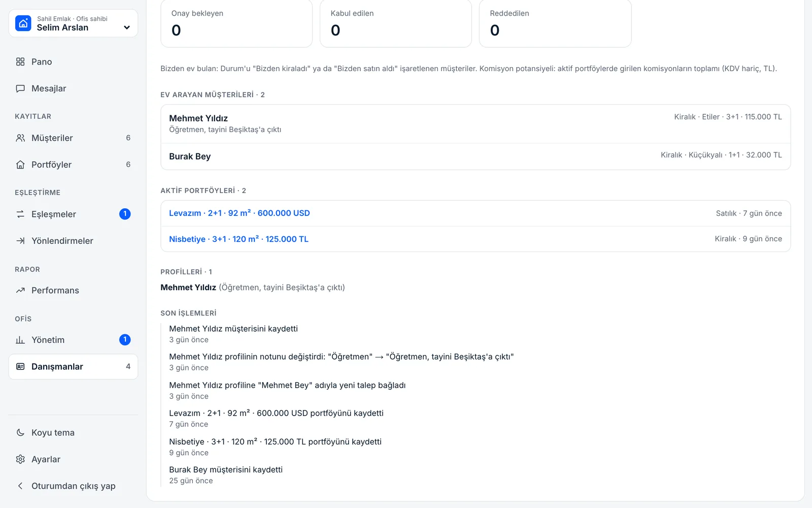Click the Oturumdan çıkış yap back arrow icon
This screenshot has height=508, width=812.
tap(20, 486)
